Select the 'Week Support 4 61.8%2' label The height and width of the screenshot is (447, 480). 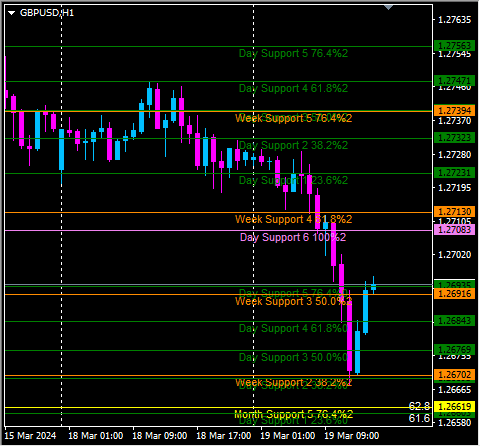293,219
